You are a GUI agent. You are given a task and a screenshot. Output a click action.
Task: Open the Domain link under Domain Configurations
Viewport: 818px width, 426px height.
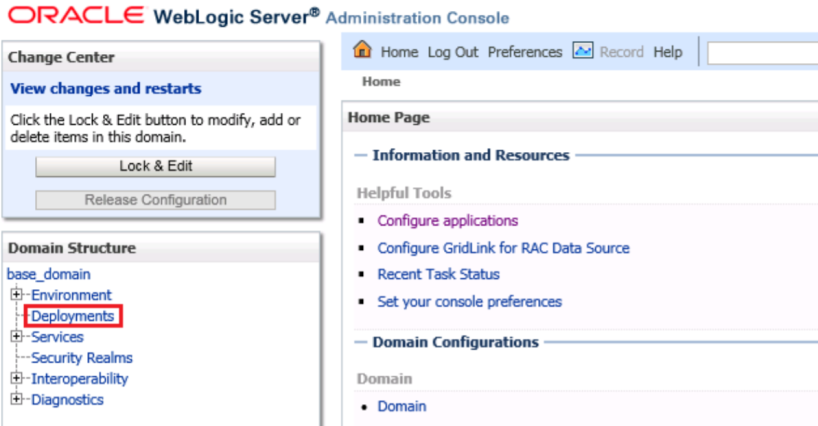402,406
